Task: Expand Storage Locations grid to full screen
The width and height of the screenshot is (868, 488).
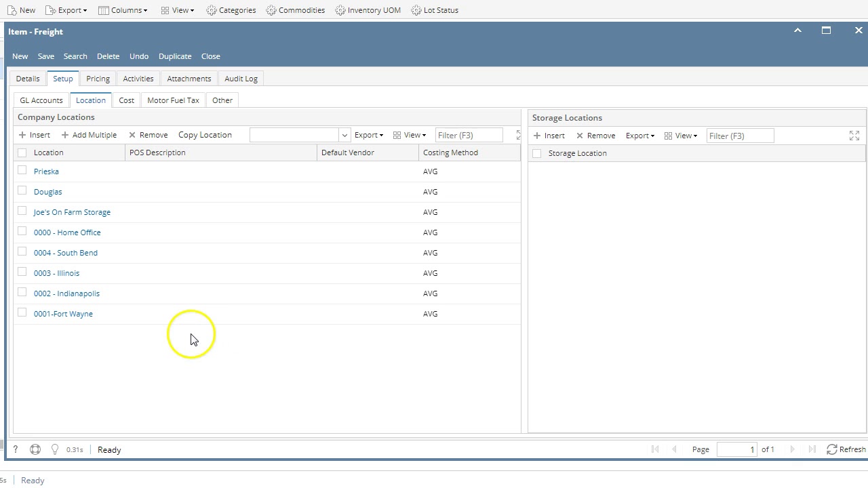Action: tap(854, 136)
